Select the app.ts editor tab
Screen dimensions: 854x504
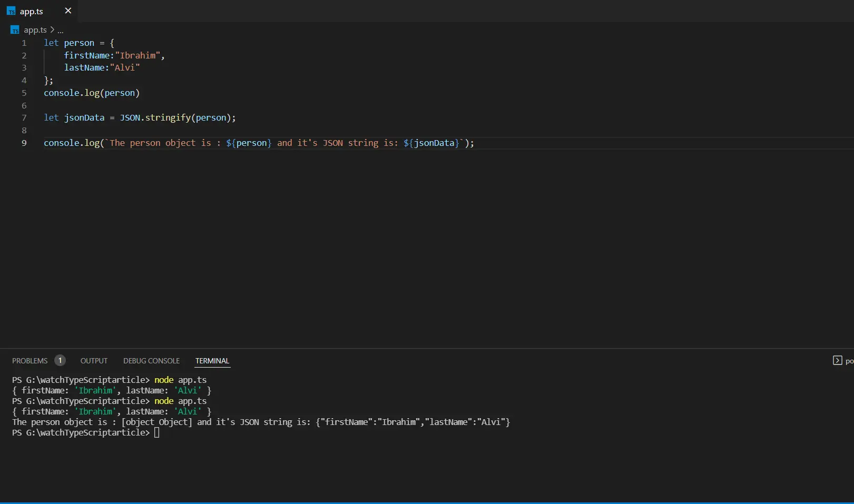pyautogui.click(x=31, y=11)
